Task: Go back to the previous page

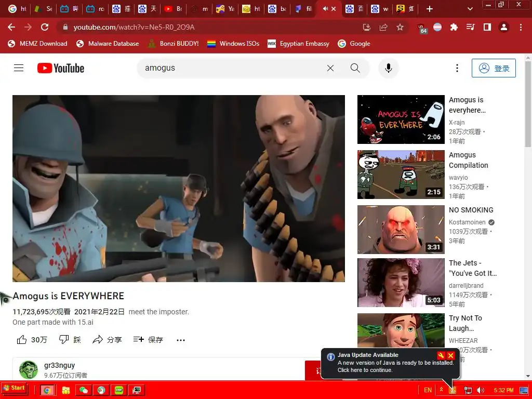Action: (x=11, y=27)
